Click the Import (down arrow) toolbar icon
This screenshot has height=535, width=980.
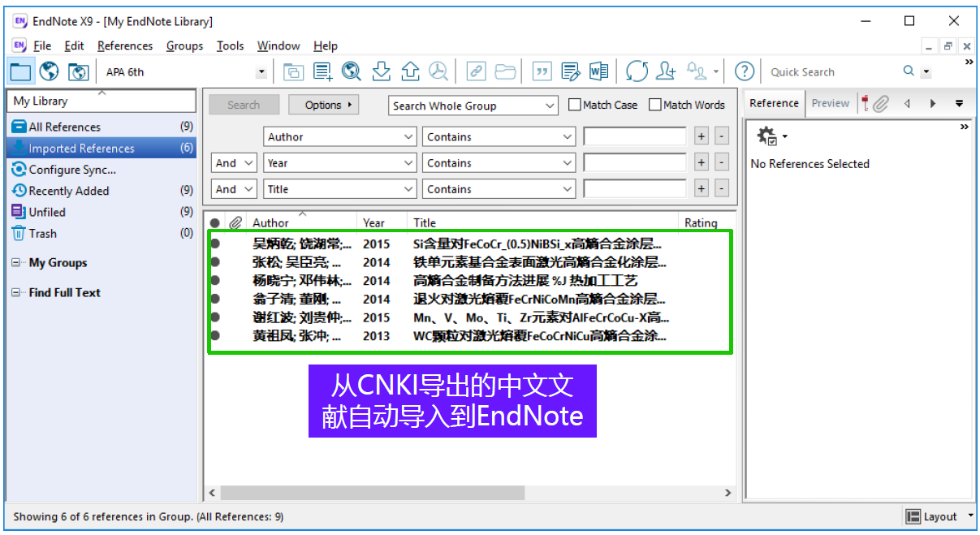(382, 71)
